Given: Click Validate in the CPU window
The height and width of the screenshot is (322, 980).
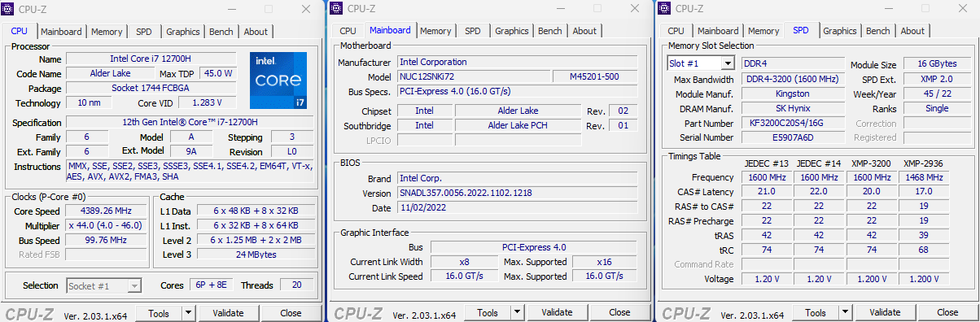Looking at the screenshot, I should [x=228, y=312].
